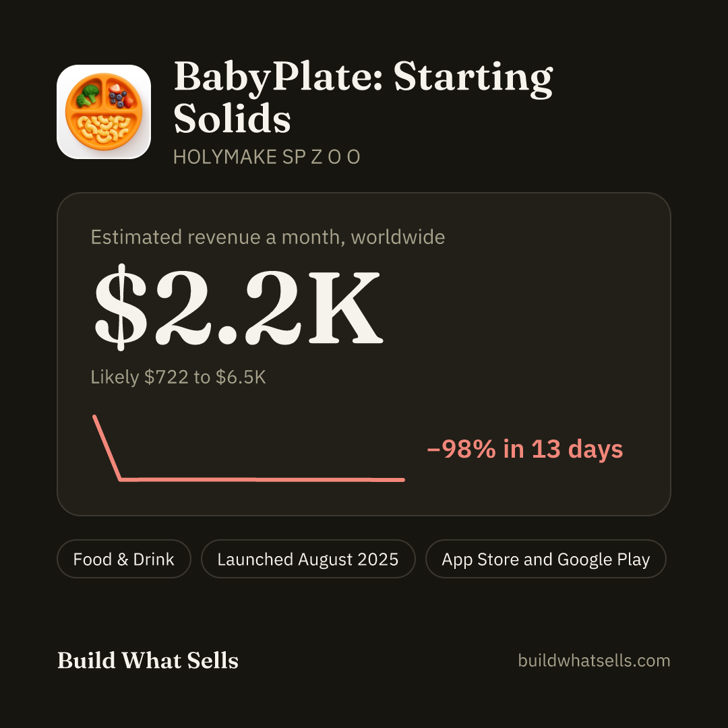Click the Estimated revenue a month heading
This screenshot has height=728, width=728.
[x=268, y=237]
